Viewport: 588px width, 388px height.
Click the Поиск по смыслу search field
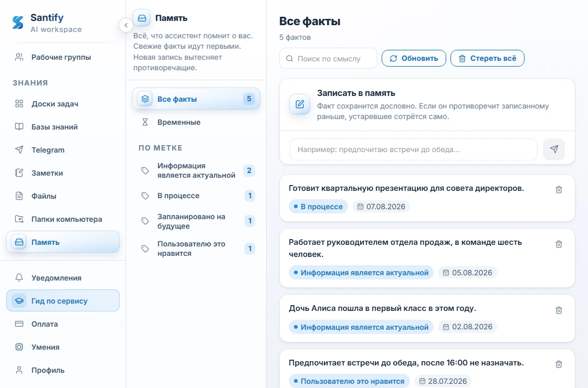point(329,58)
